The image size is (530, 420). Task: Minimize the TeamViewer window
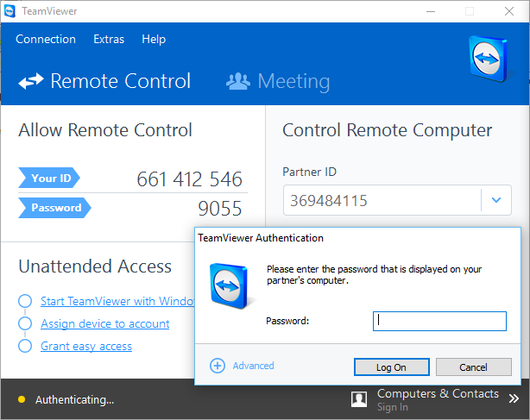431,11
